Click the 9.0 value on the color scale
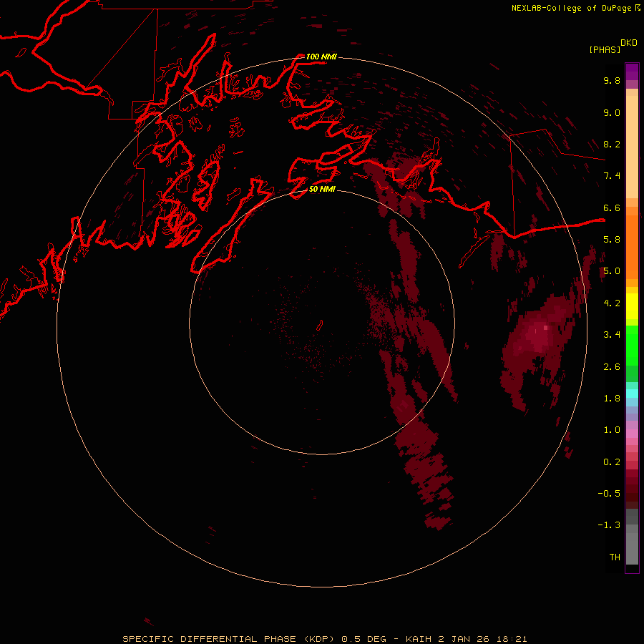 (612, 112)
